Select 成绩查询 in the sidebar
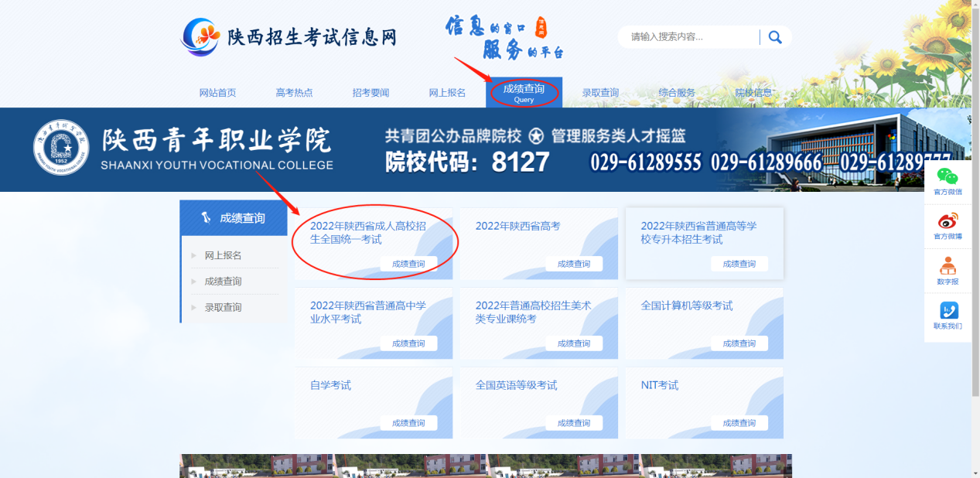The image size is (980, 478). click(x=223, y=282)
